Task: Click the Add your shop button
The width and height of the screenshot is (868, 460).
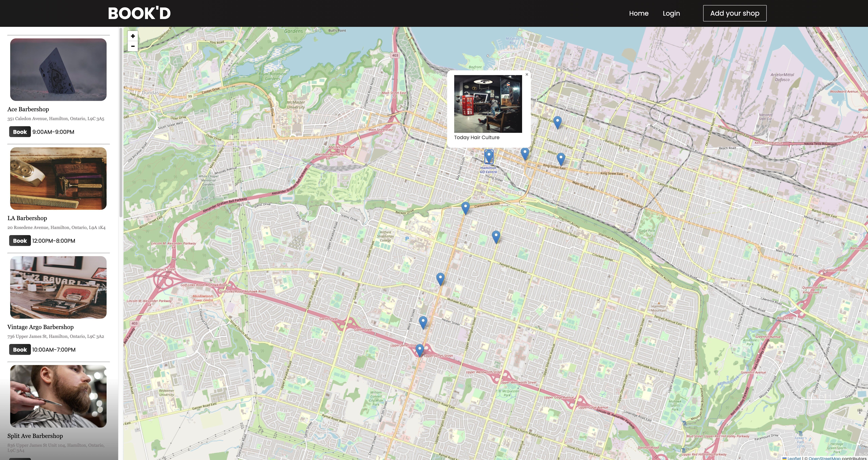Action: pos(735,13)
